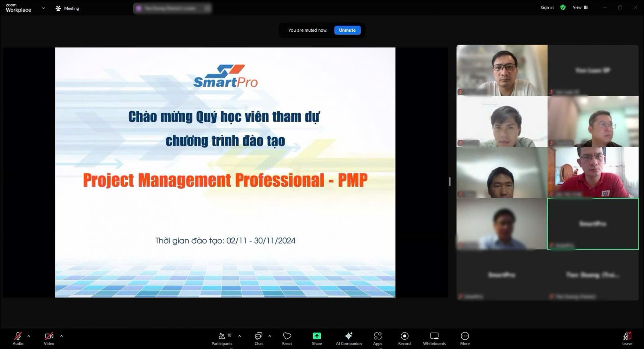The image size is (644, 349).
Task: Open AI Companion
Action: (x=349, y=339)
